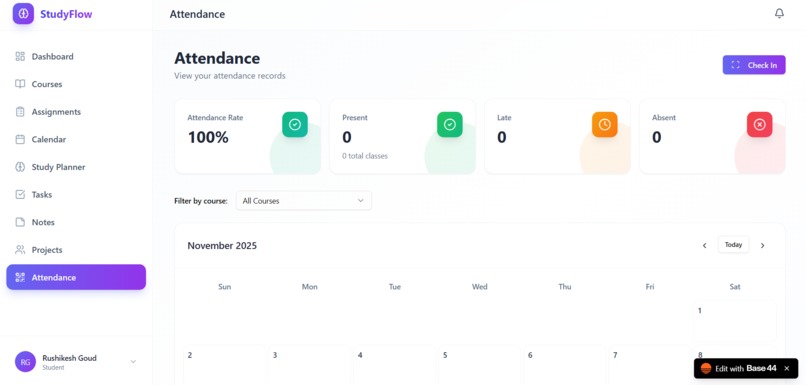806x385 pixels.
Task: Select the active Attendance menu item
Action: coord(76,278)
